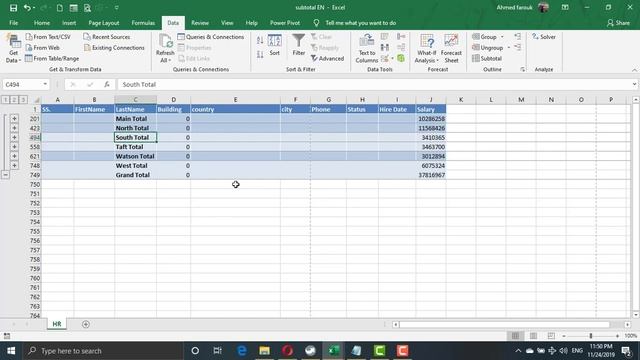Image resolution: width=640 pixels, height=360 pixels.
Task: Click Tell me what you want to do
Action: coord(360,23)
